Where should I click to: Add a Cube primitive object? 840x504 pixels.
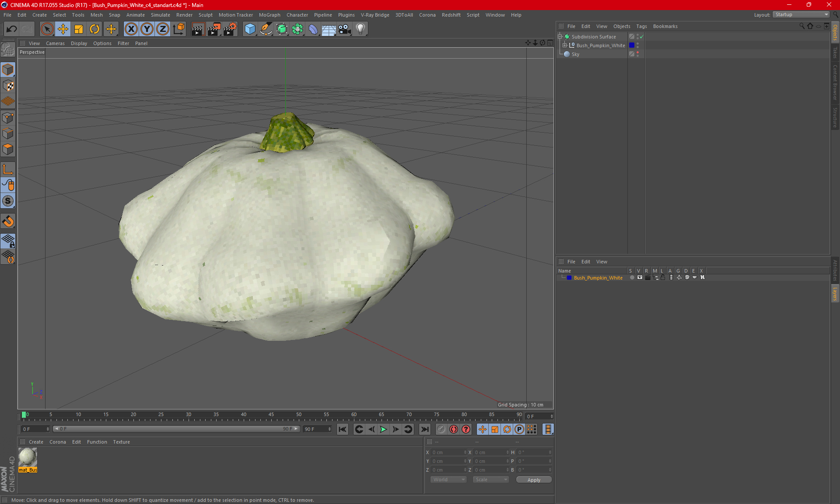250,29
